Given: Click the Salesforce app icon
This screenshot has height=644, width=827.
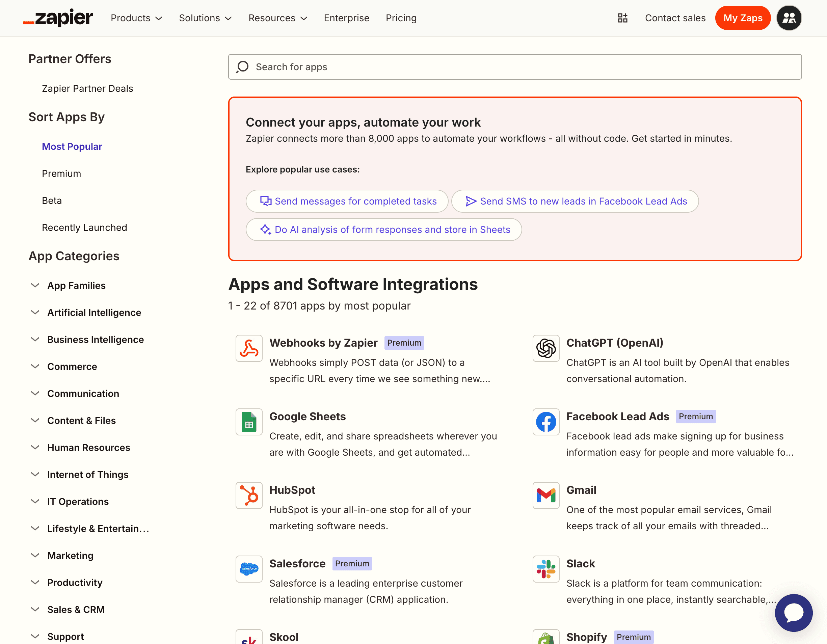Looking at the screenshot, I should tap(249, 569).
